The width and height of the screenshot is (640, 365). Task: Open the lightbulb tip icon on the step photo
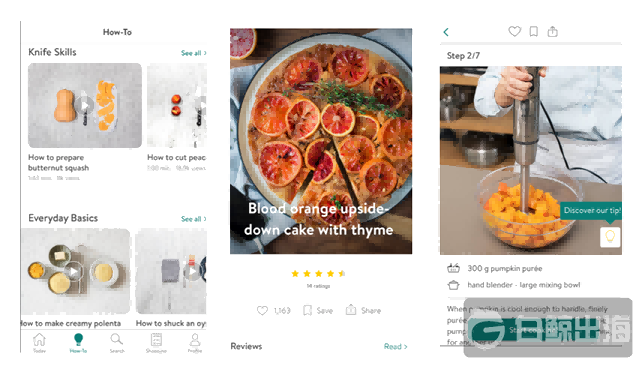[x=610, y=237]
